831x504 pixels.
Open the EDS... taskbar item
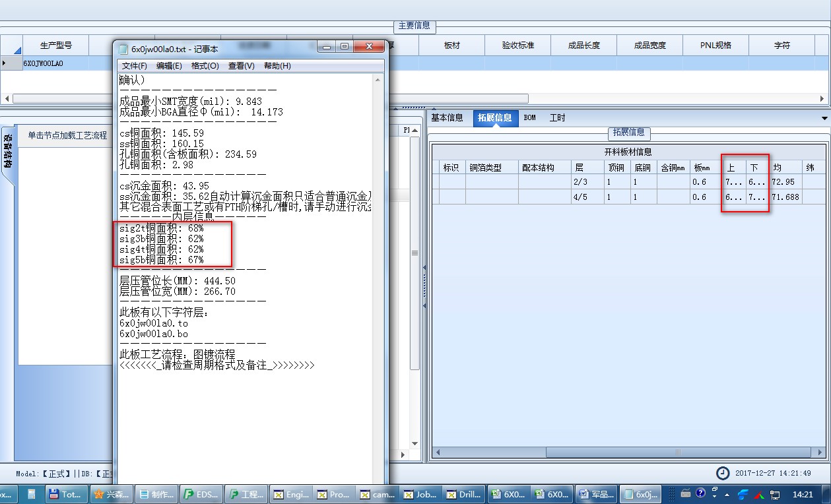point(201,494)
